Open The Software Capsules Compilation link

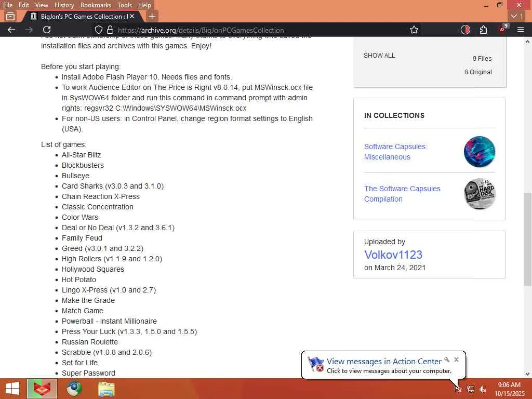[402, 194]
